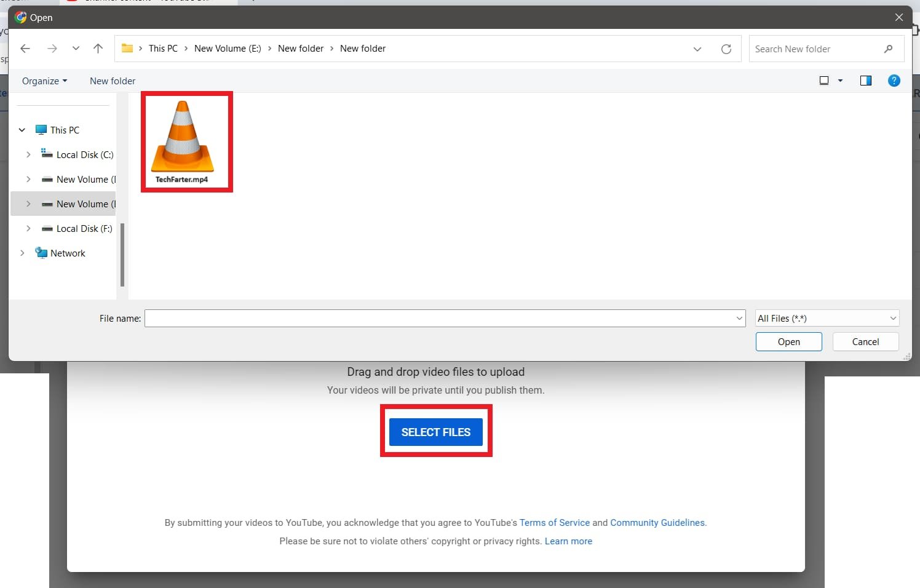Expand Local Disk (C:) in sidebar
920x588 pixels.
coord(28,154)
